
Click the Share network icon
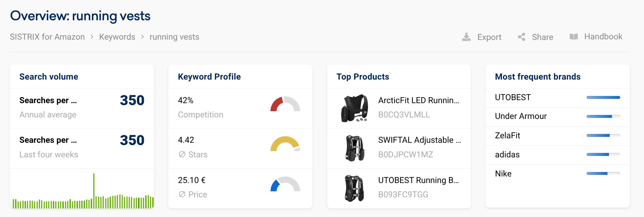[521, 37]
